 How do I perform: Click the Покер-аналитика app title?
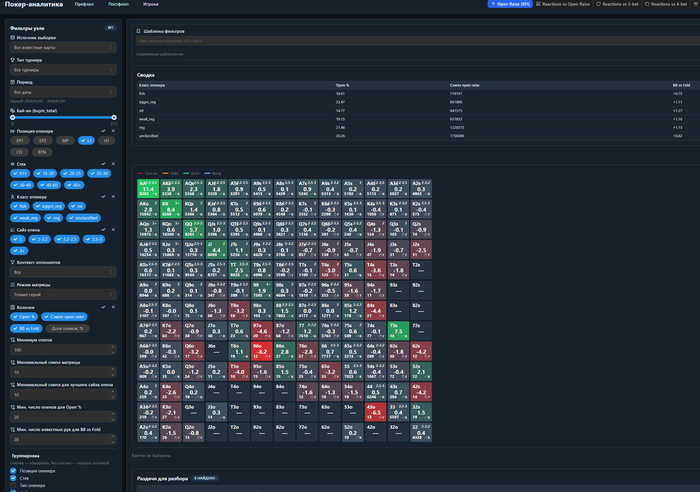click(x=33, y=4)
